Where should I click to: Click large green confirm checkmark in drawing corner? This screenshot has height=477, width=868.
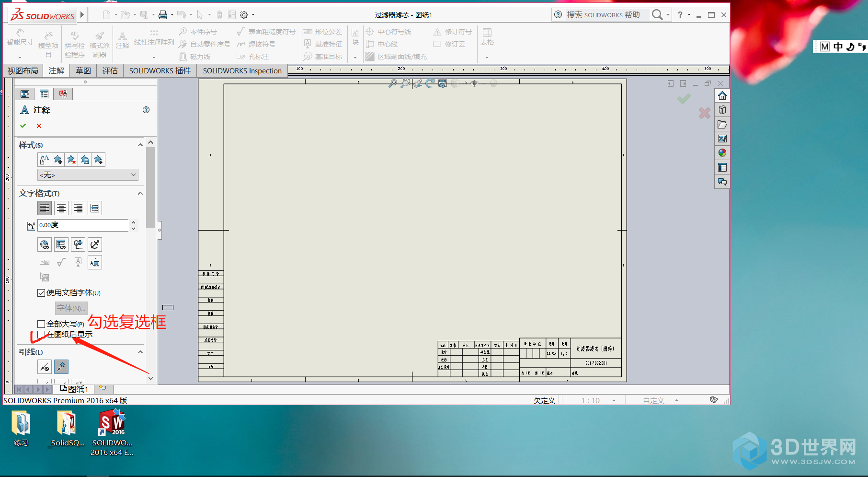click(684, 99)
